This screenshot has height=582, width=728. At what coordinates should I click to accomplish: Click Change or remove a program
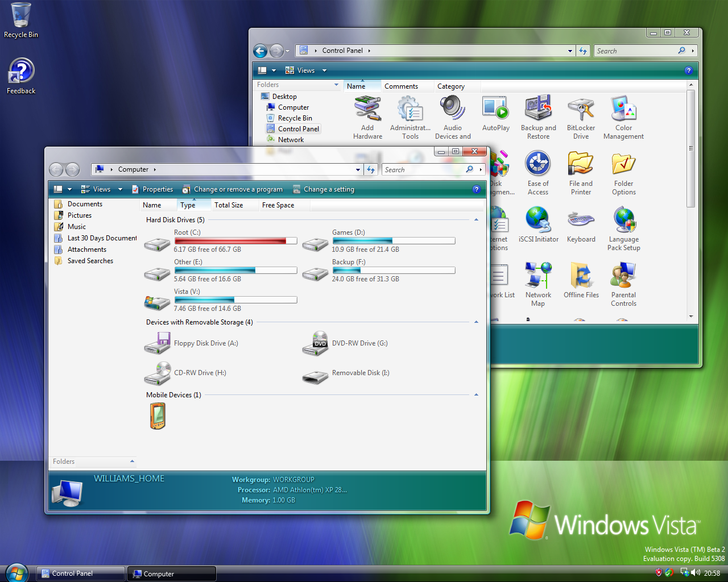233,189
